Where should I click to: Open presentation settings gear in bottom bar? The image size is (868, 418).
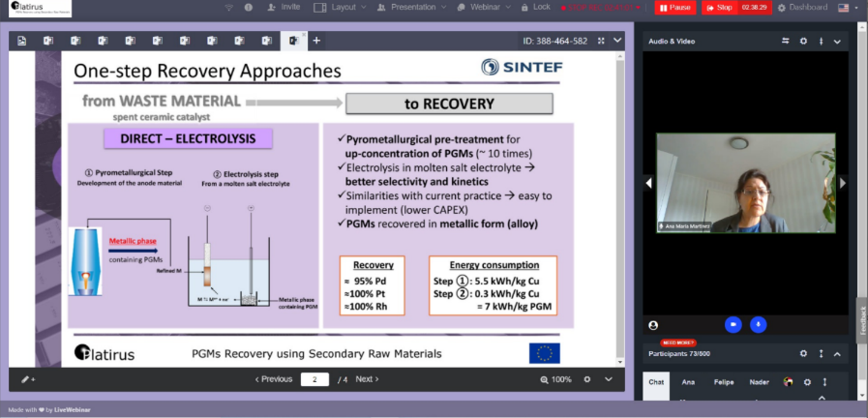click(587, 379)
